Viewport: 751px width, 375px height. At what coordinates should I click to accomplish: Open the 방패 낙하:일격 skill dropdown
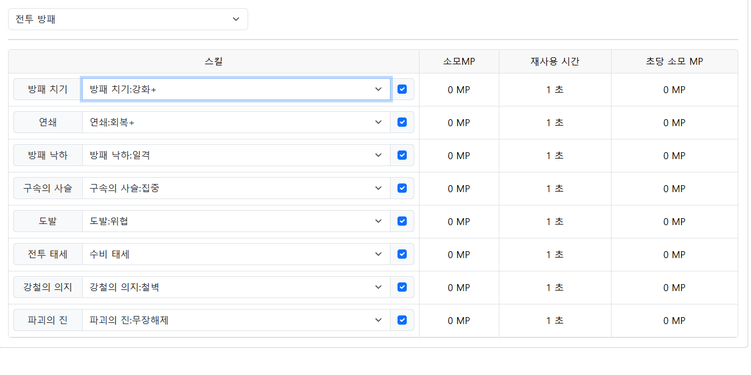pyautogui.click(x=236, y=155)
